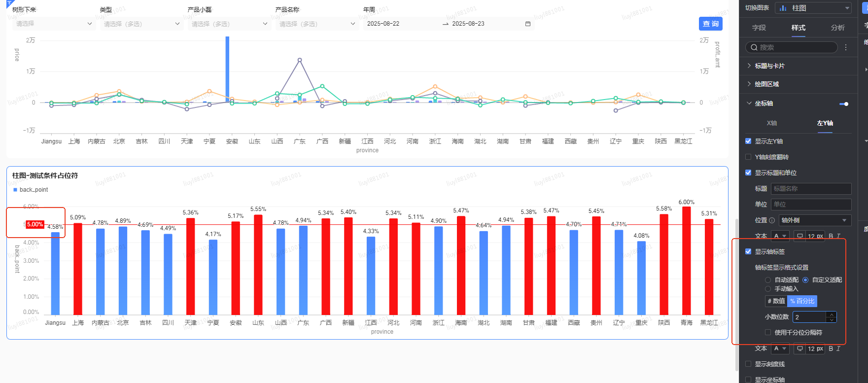
Task: Toggle bold on the lower 文本 row
Action: click(x=831, y=348)
